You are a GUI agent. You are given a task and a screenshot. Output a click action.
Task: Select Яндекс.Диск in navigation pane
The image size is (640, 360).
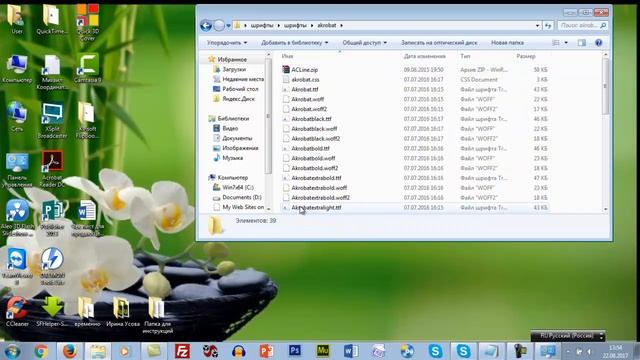tap(238, 99)
